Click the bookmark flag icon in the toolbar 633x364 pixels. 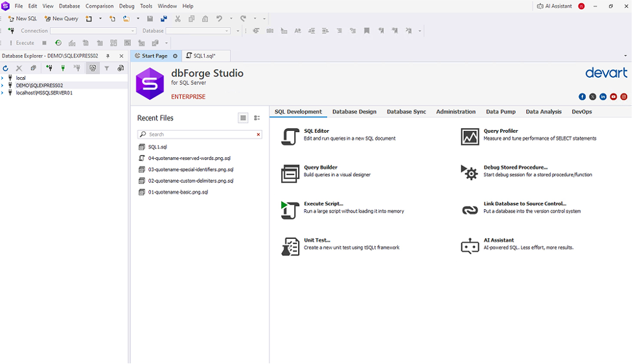(367, 30)
